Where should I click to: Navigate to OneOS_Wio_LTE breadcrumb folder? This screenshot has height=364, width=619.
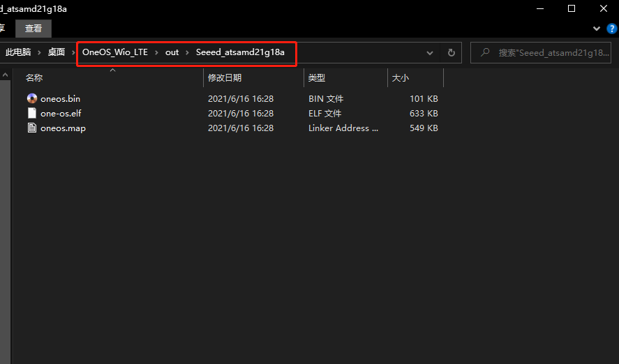point(115,52)
